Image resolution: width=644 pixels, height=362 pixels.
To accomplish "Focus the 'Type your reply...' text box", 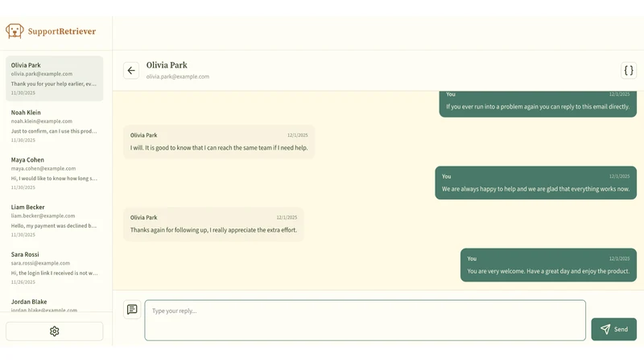I will [x=365, y=320].
